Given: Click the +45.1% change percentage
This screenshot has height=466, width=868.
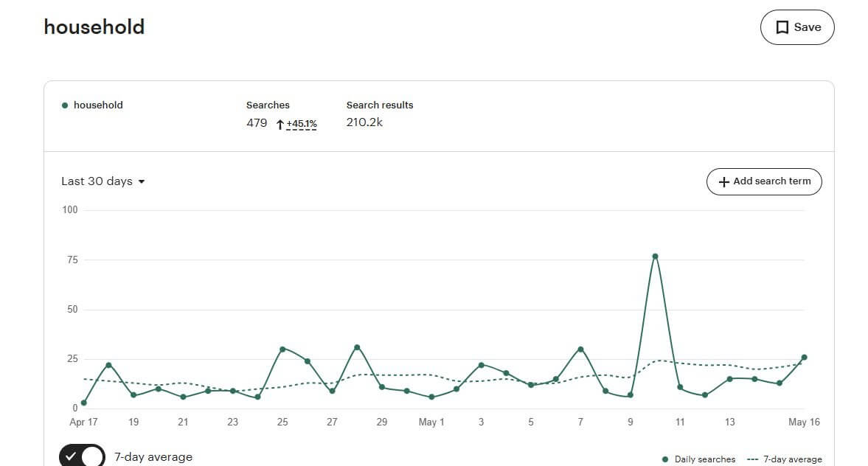Looking at the screenshot, I should (x=302, y=124).
